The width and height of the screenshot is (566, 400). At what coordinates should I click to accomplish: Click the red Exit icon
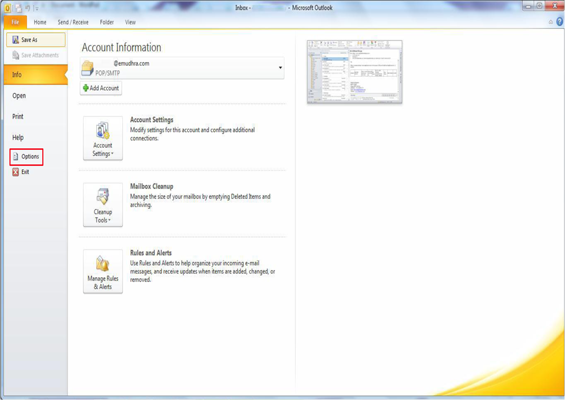[15, 172]
